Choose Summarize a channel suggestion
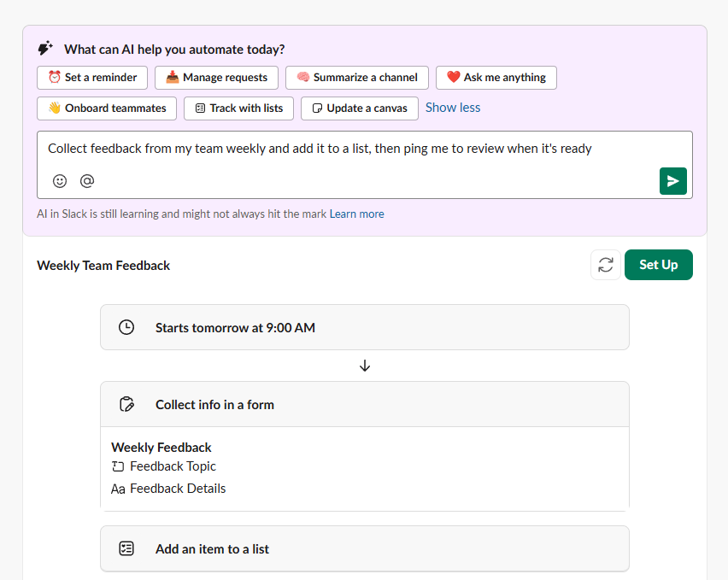The image size is (728, 580). (357, 78)
